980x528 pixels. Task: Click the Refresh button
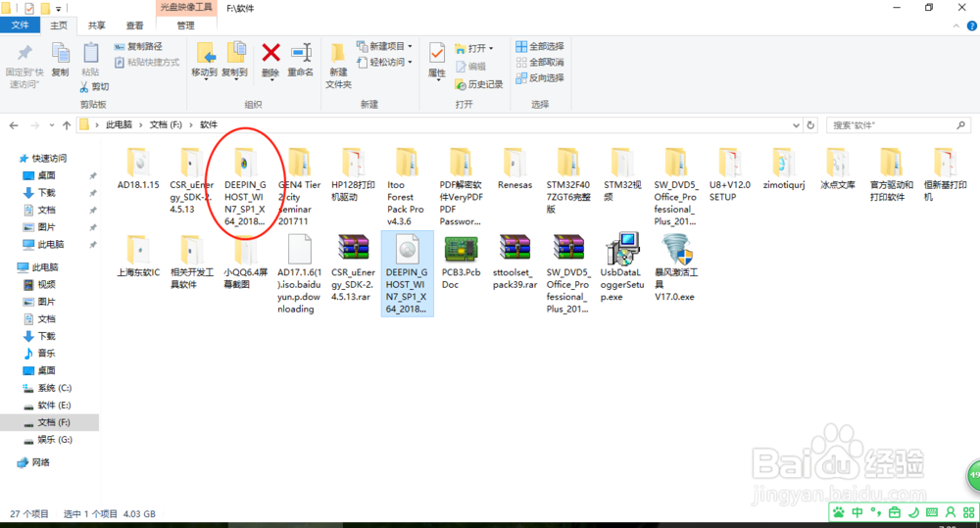(x=810, y=125)
